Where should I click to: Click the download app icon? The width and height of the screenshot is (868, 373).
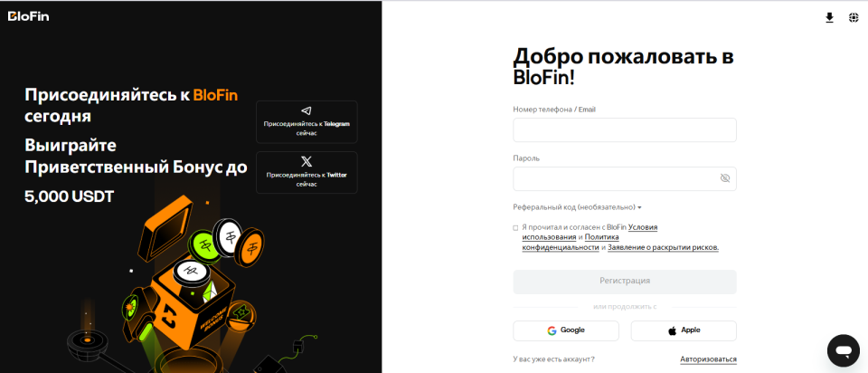point(829,17)
